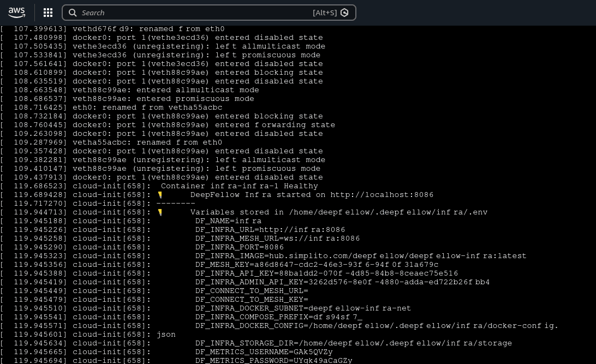The image size is (596, 364).
Task: Click the [Alt+S] shortcut hint label
Action: [325, 13]
